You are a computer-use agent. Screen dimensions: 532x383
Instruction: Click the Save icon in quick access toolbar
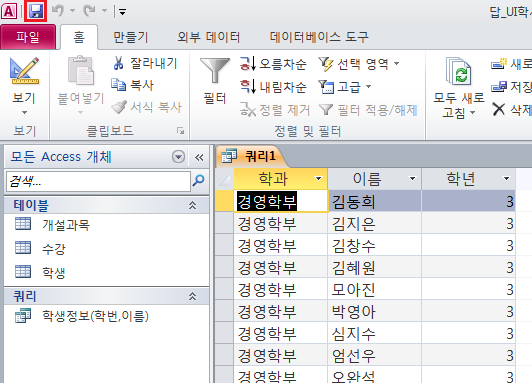36,12
